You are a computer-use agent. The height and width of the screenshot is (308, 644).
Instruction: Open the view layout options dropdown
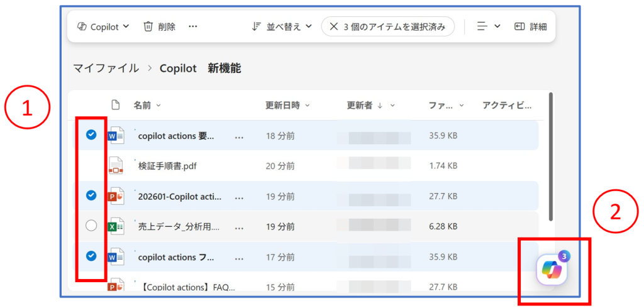tap(489, 26)
